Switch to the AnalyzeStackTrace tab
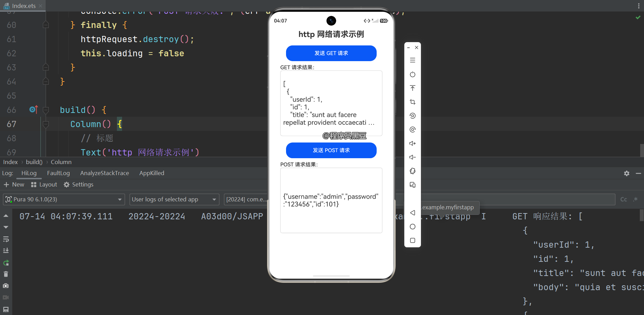Image resolution: width=644 pixels, height=315 pixels. pos(104,173)
